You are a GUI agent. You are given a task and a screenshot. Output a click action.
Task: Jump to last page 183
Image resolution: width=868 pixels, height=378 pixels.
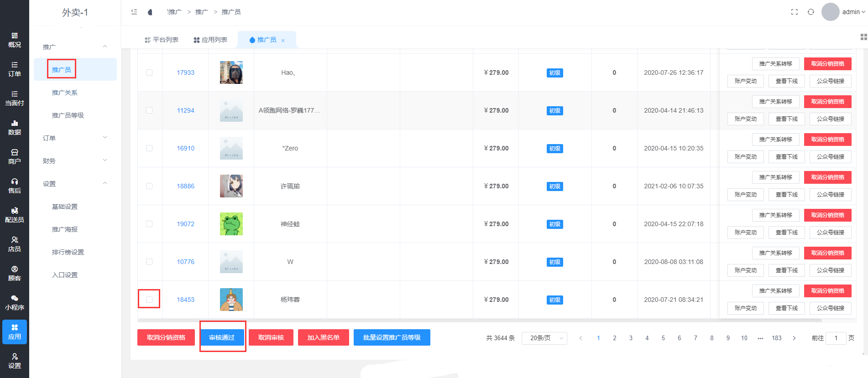point(777,338)
